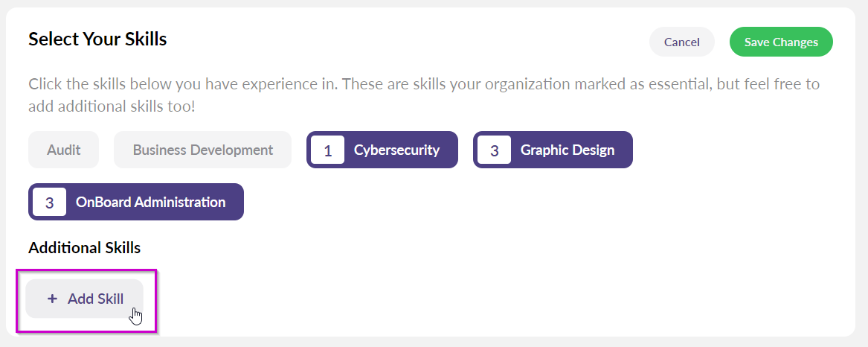Click the Add Skill button text
The width and height of the screenshot is (868, 347).
click(95, 299)
